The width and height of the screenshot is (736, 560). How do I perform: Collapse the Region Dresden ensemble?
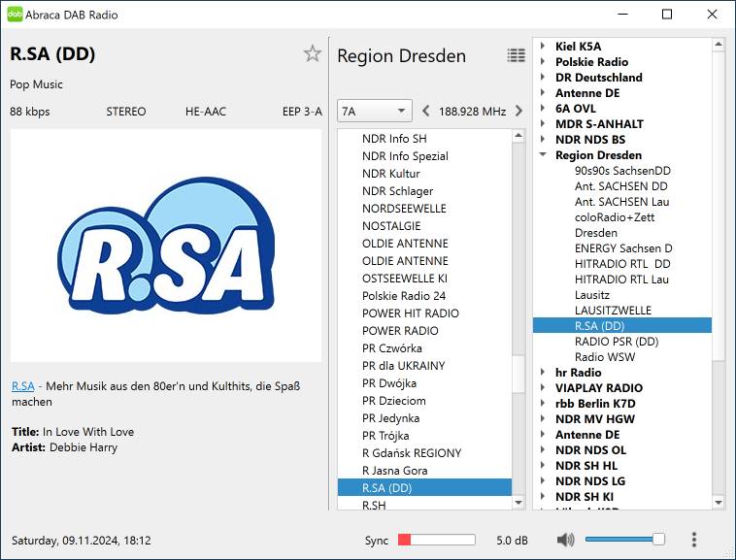[543, 155]
